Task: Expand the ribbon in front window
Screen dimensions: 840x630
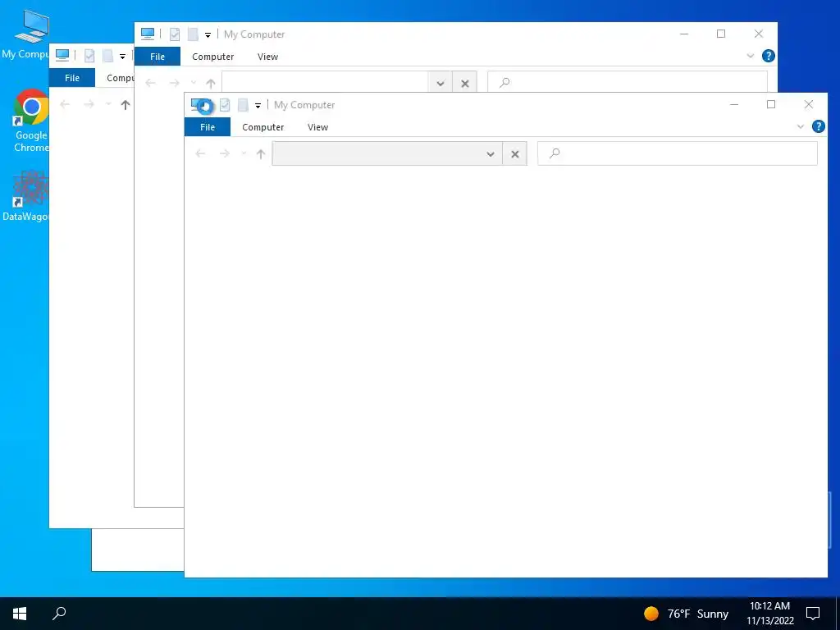Action: click(801, 127)
